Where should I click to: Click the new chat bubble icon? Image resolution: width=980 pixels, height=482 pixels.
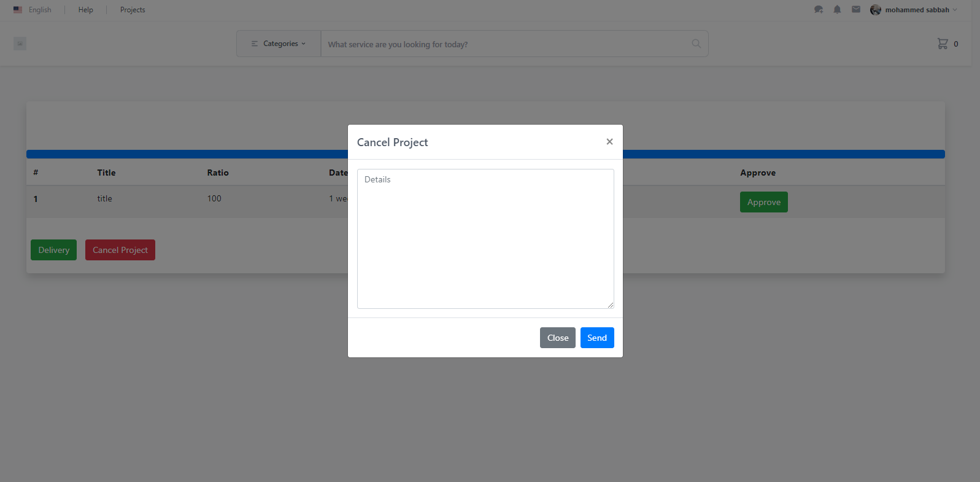818,10
